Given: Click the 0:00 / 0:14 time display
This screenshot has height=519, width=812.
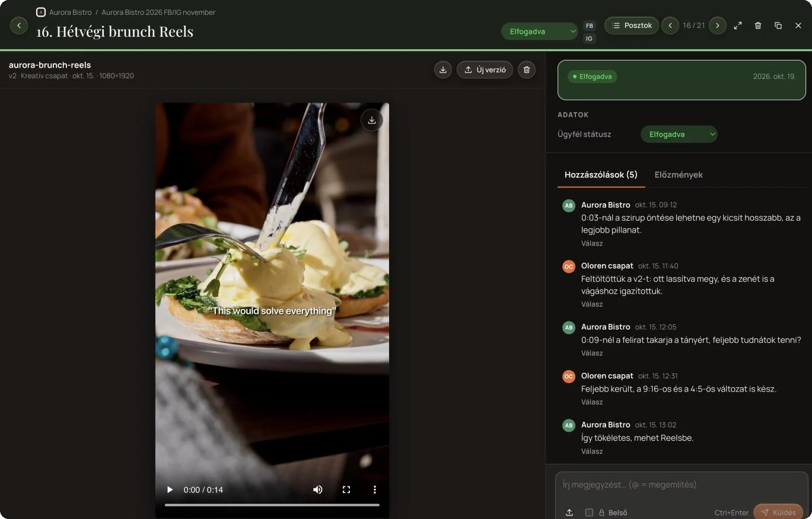Looking at the screenshot, I should click(203, 490).
